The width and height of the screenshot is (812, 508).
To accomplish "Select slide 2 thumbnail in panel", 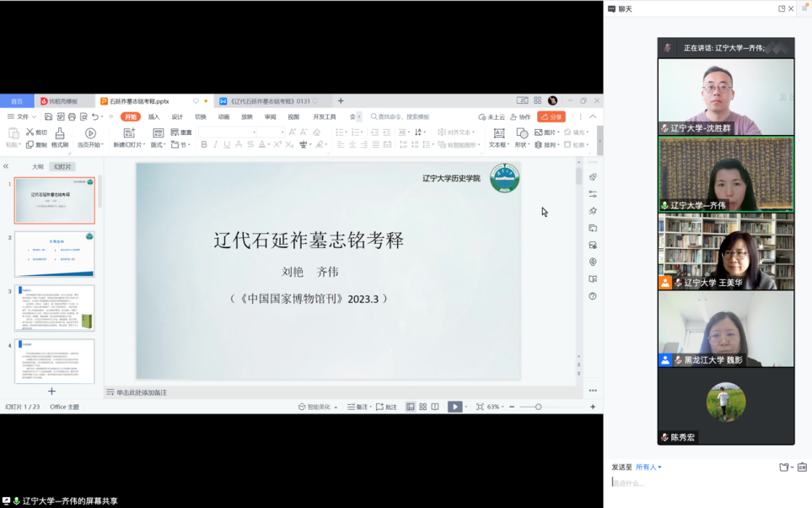I will [x=55, y=254].
